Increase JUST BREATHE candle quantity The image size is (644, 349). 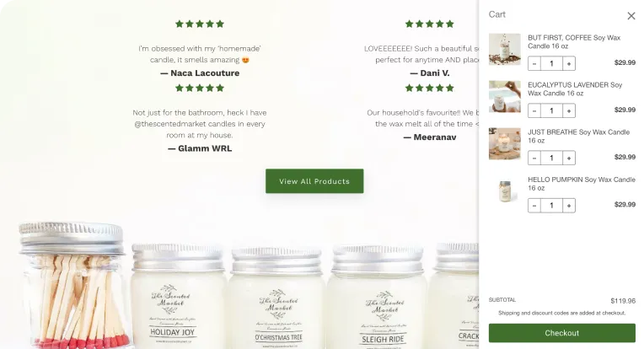[x=569, y=158]
